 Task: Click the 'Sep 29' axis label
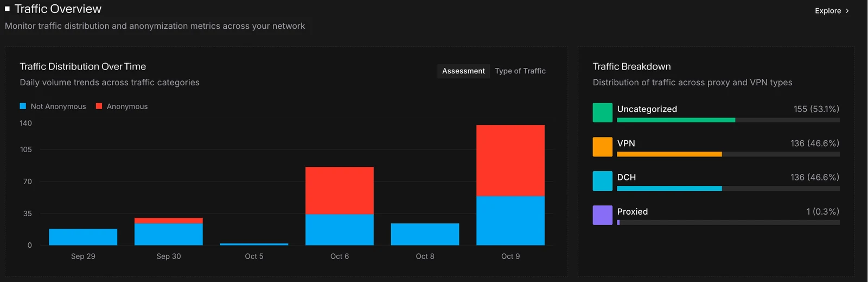click(83, 256)
